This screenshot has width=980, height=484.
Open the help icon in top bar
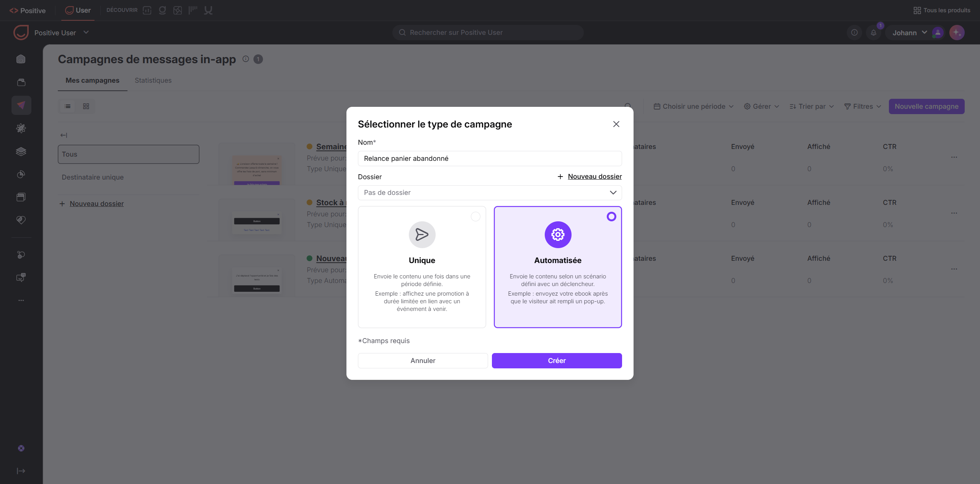point(854,33)
